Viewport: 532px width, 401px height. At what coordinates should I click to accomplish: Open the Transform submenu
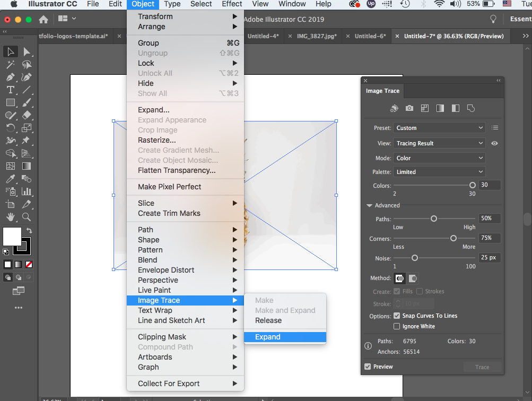pos(185,16)
